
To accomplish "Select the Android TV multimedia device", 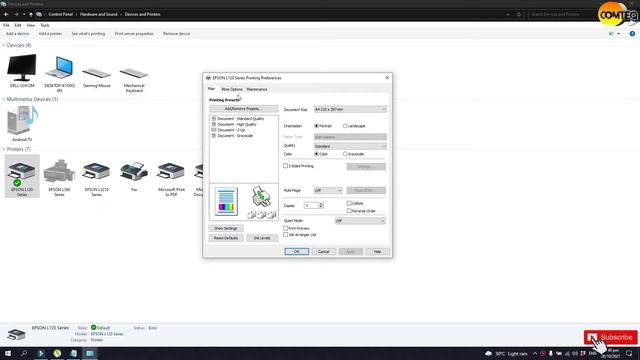I will [22, 120].
